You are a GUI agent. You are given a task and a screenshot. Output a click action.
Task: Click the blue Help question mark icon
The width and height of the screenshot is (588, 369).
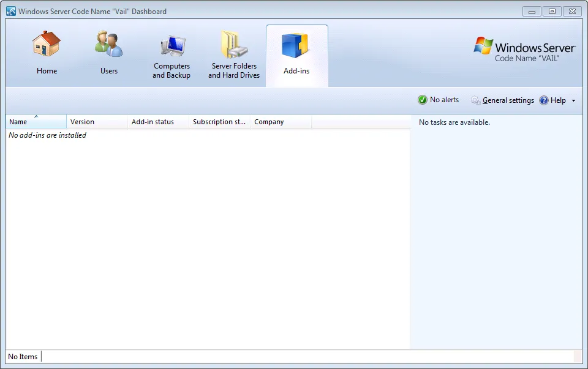tap(544, 100)
